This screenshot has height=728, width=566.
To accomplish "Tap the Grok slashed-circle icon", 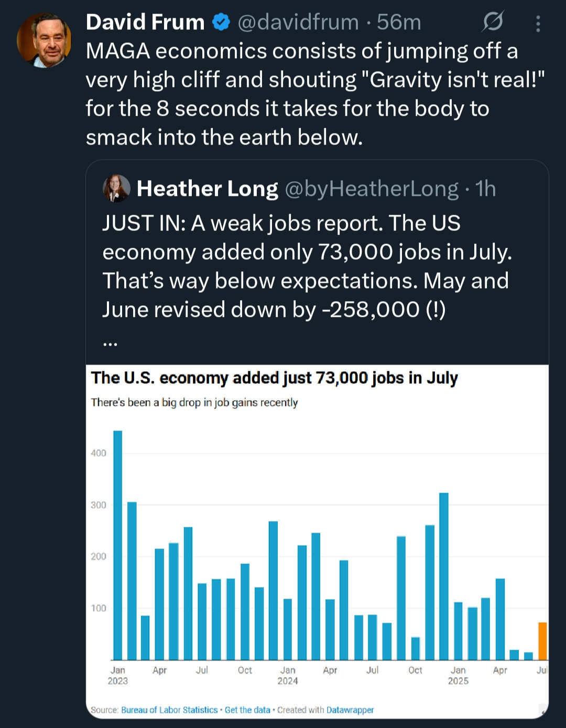I will click(x=493, y=22).
